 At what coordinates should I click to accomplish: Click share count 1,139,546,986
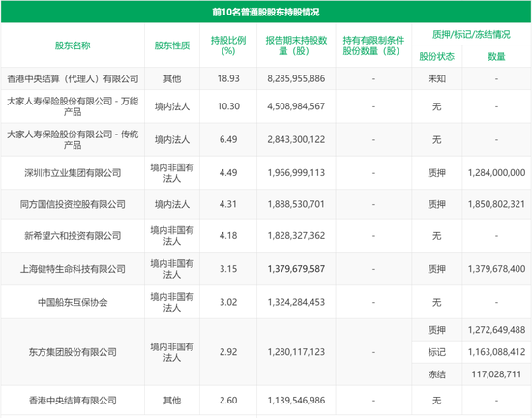(296, 401)
